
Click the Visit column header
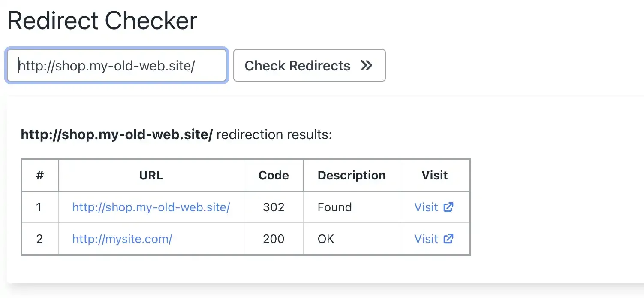click(434, 175)
